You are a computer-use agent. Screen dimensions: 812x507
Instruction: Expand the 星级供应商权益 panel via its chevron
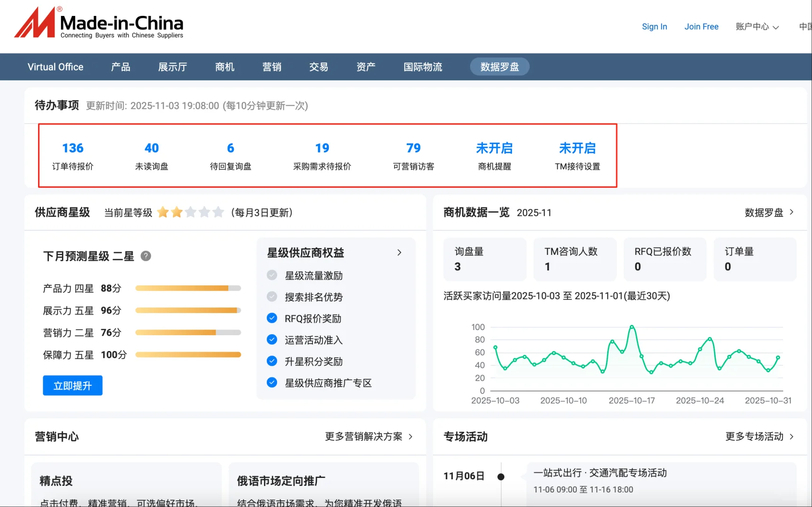click(x=399, y=253)
